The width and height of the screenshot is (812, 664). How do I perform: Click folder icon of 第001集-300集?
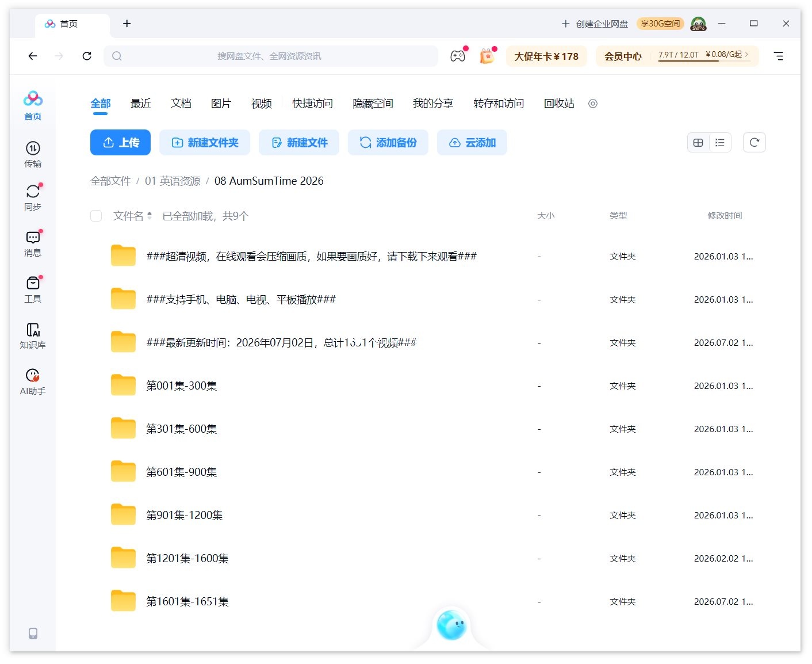click(123, 385)
